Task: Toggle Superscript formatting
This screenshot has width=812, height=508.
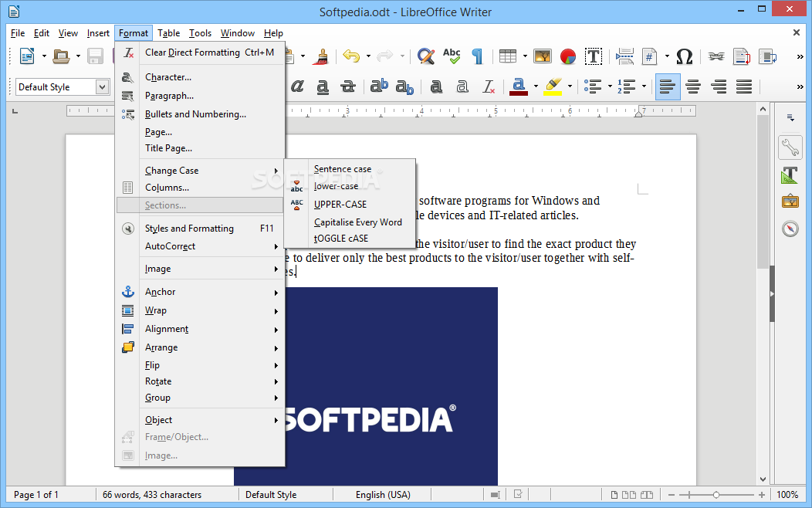Action: pyautogui.click(x=379, y=86)
